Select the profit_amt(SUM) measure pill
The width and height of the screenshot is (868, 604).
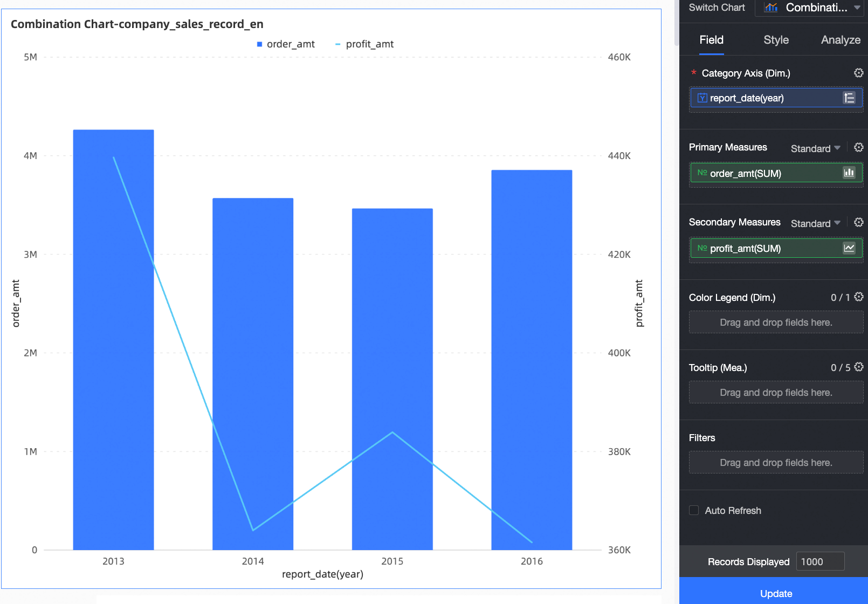(776, 248)
